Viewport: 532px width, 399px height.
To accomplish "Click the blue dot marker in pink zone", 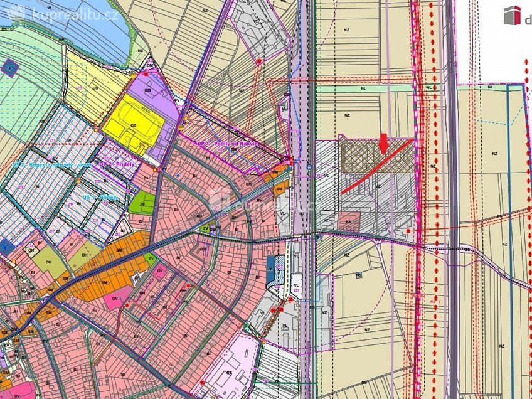I will [x=178, y=175].
